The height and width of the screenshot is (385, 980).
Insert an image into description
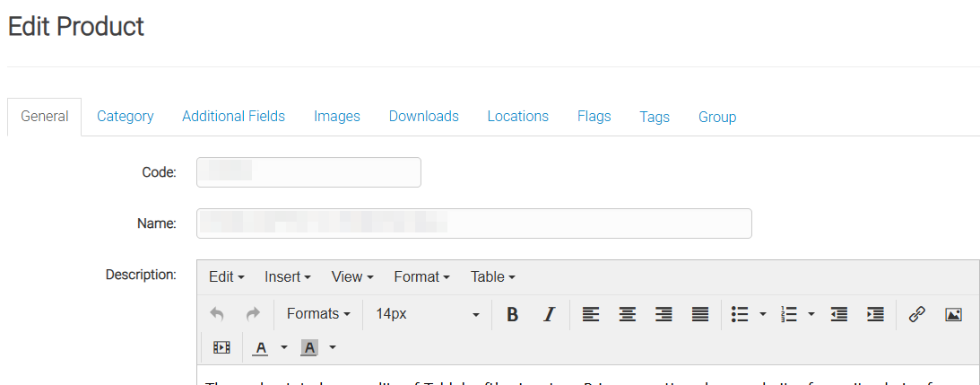click(953, 314)
